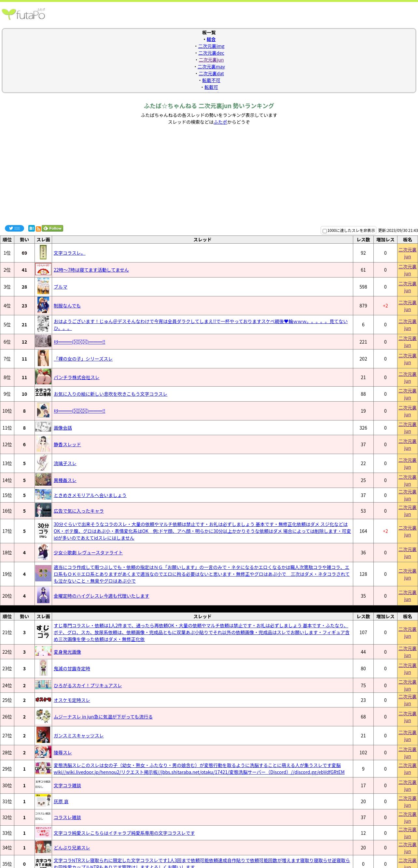Open the 文字コラ雑談 thread link

pos(67,786)
